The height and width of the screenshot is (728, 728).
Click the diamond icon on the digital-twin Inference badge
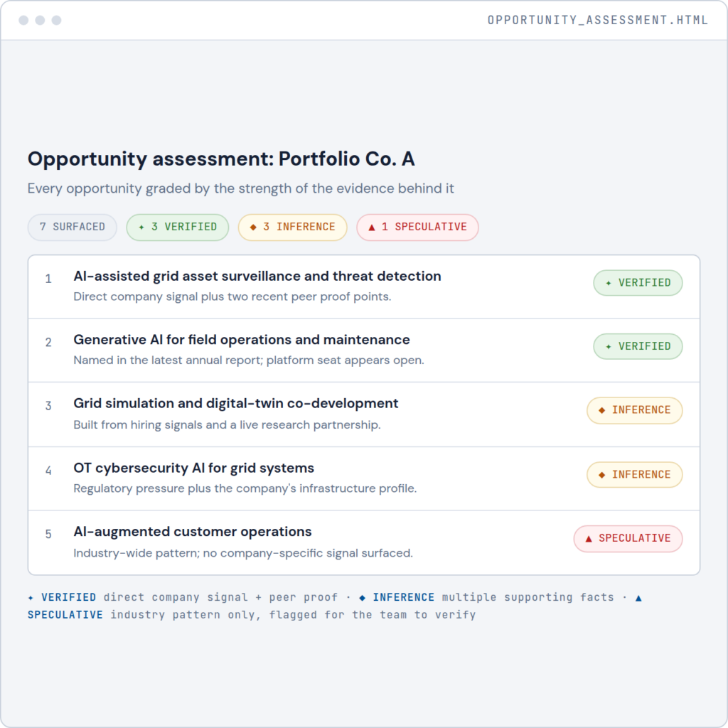coord(601,410)
